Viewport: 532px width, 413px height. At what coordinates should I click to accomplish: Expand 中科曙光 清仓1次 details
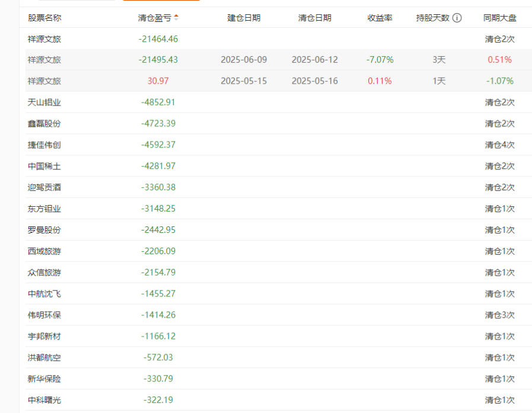point(500,400)
